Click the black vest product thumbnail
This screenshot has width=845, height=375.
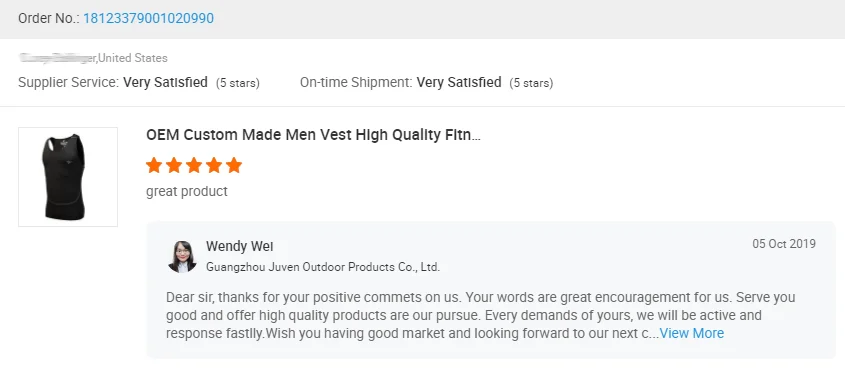[x=68, y=177]
